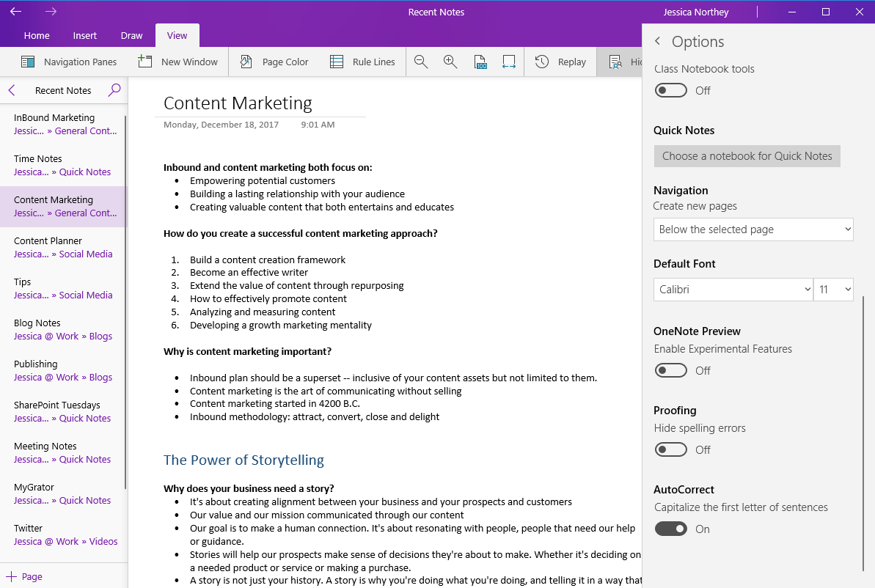Add a new page

(24, 576)
